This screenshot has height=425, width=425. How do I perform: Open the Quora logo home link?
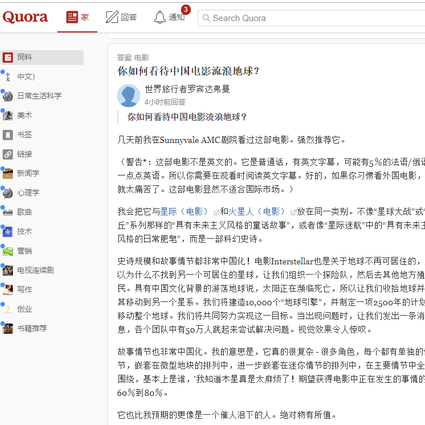pyautogui.click(x=25, y=17)
